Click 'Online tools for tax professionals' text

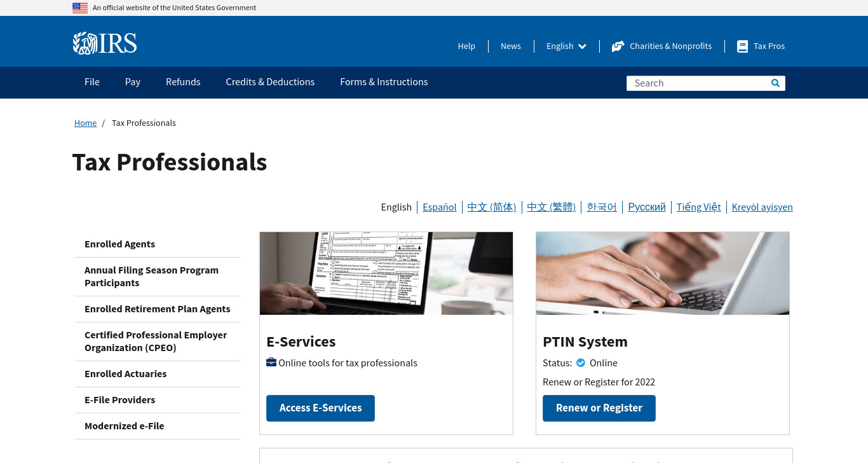[x=348, y=363]
